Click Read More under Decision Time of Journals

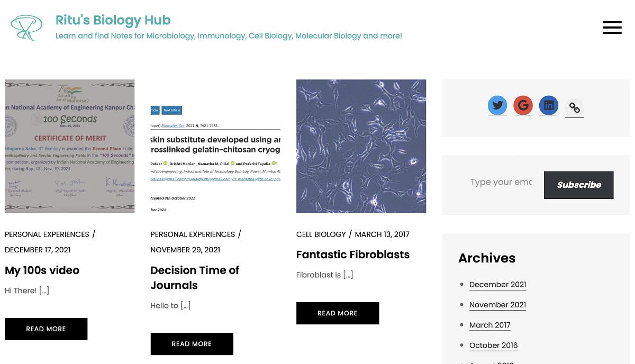coord(192,344)
